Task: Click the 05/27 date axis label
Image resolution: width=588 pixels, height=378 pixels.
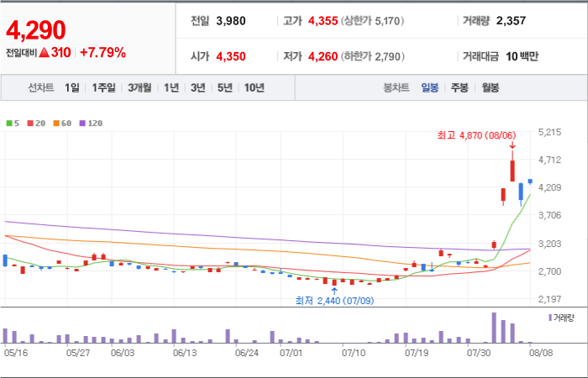Action: tap(77, 354)
